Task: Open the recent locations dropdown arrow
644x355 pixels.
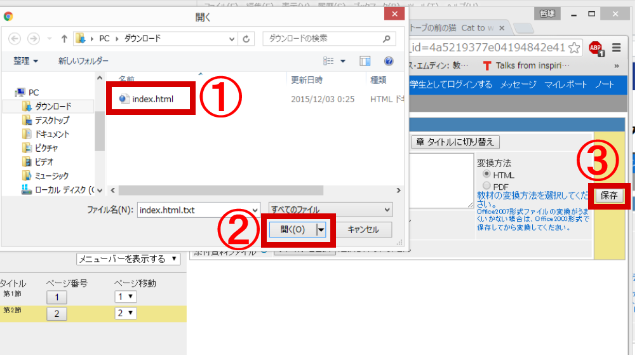Action: click(50, 39)
